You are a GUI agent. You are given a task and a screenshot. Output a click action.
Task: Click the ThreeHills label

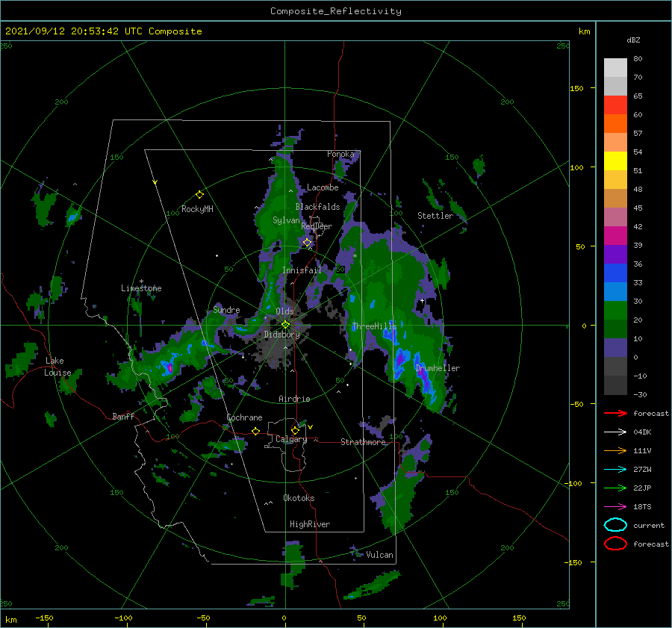click(x=374, y=326)
